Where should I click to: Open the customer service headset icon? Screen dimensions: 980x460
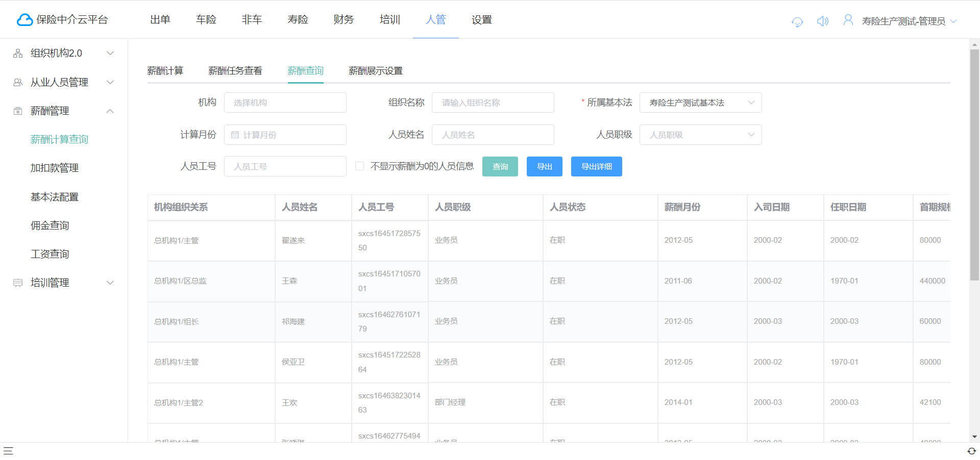pos(797,21)
